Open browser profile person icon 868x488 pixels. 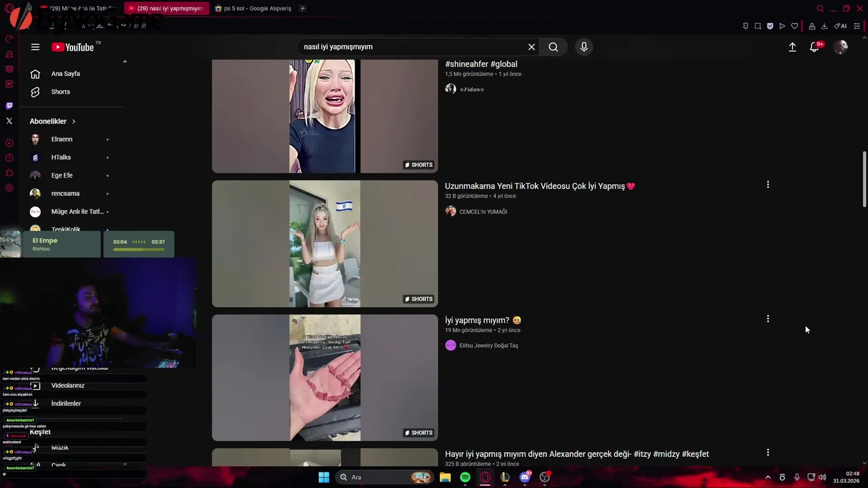pyautogui.click(x=812, y=26)
